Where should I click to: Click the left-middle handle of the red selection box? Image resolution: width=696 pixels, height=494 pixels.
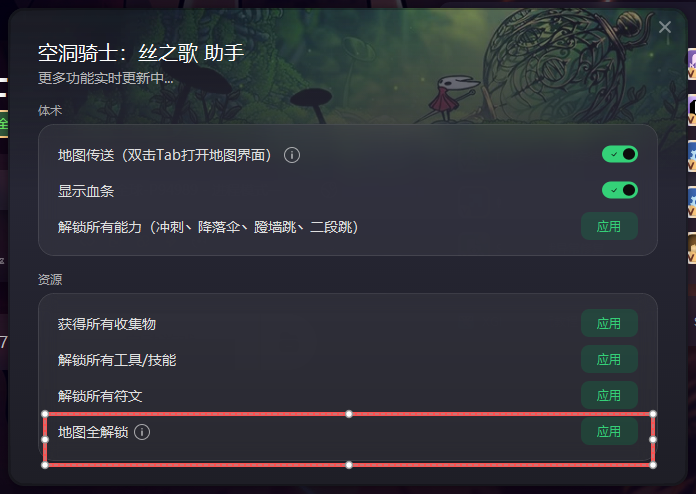45,439
